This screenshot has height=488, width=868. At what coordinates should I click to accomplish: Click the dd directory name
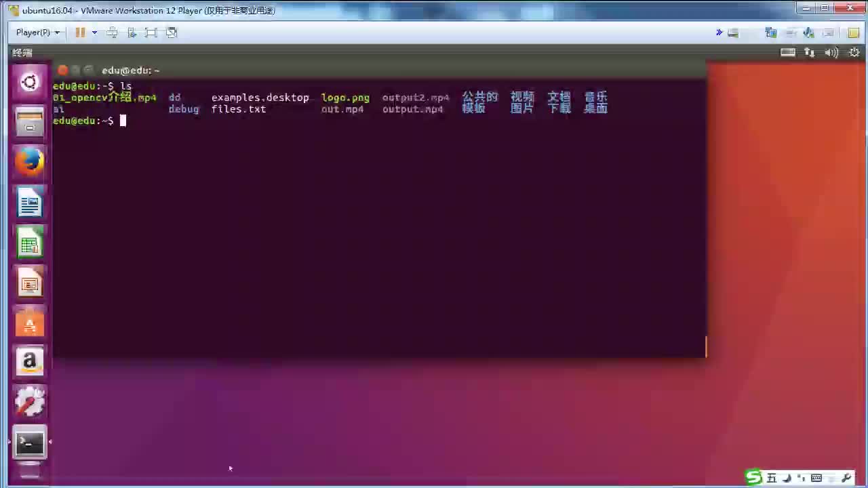(x=174, y=98)
